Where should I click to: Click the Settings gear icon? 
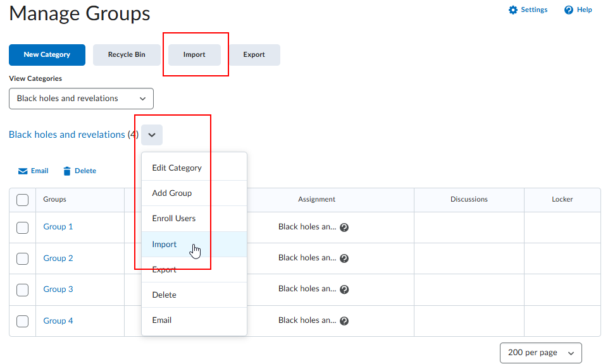point(513,10)
